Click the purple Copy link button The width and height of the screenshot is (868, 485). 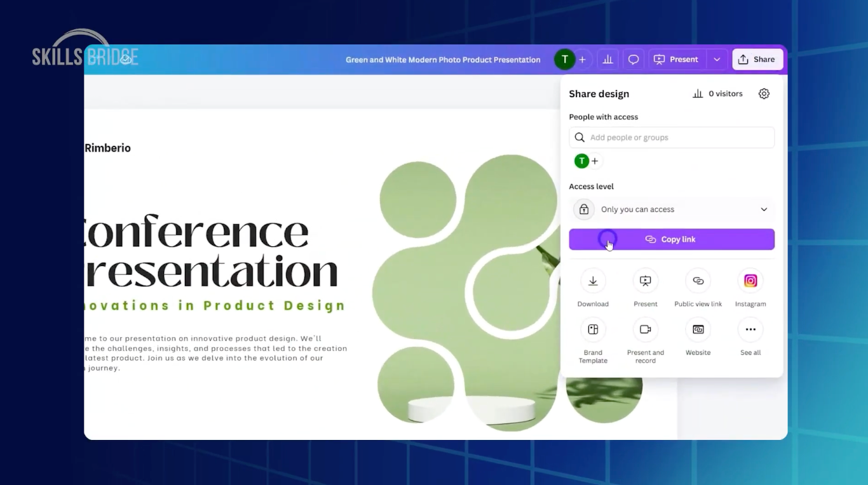[x=672, y=239]
